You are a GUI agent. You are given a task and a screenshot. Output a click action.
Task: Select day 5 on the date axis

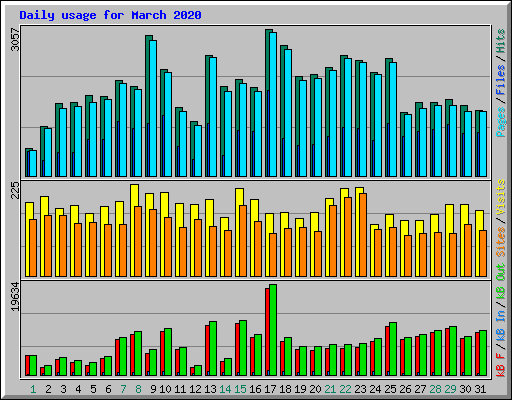pos(93,389)
